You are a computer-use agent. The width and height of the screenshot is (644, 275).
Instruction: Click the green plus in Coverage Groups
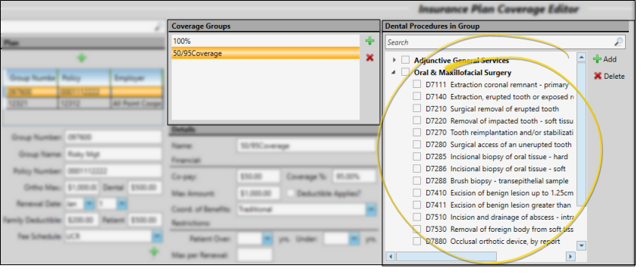tap(369, 41)
